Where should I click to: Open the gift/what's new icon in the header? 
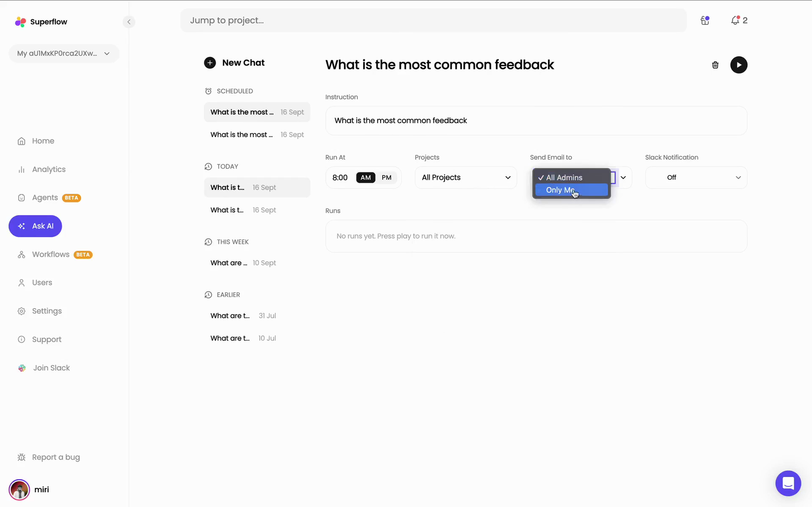point(705,20)
